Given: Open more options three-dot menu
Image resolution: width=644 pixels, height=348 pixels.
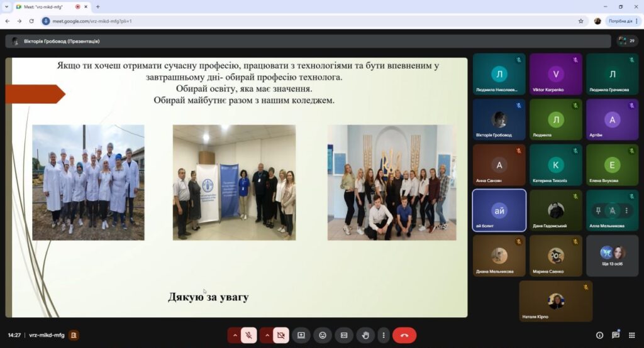Looking at the screenshot, I should click(x=383, y=335).
